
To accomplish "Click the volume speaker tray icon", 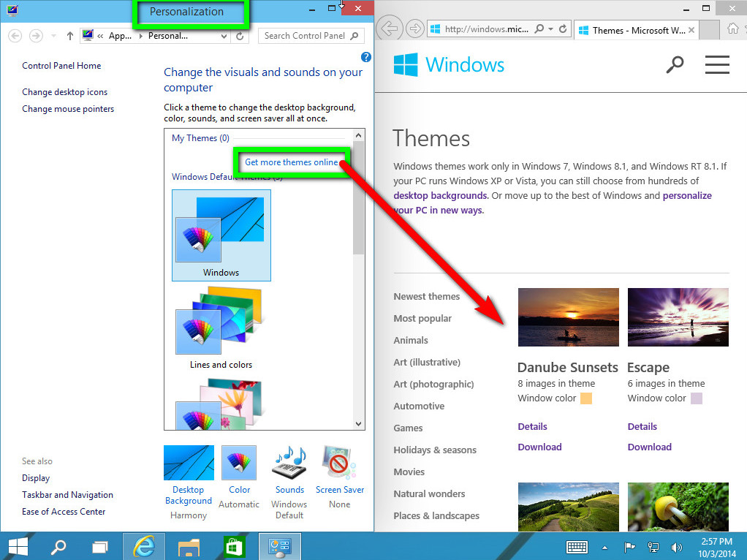I will (676, 548).
